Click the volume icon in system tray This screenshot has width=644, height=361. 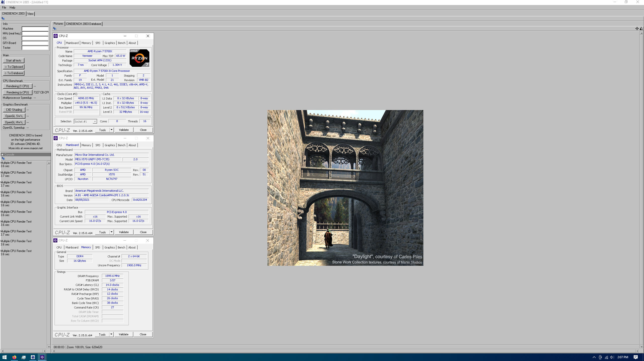(x=612, y=357)
